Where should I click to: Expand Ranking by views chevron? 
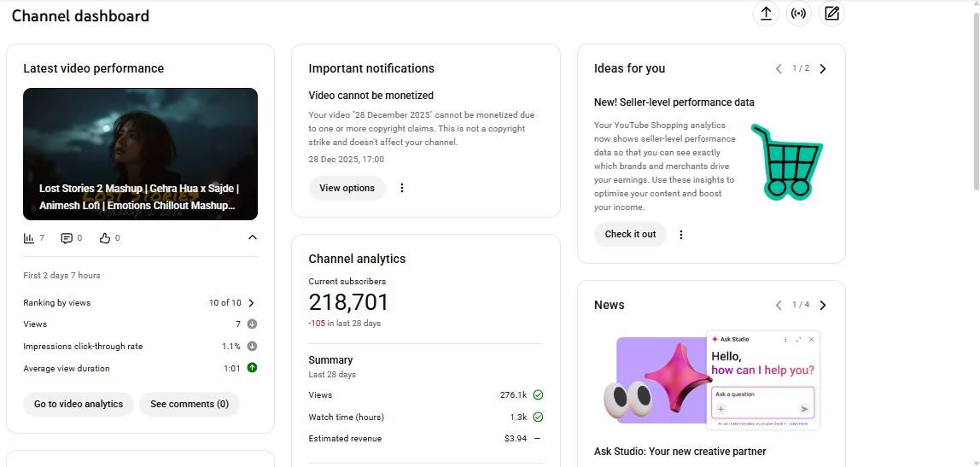tap(251, 302)
